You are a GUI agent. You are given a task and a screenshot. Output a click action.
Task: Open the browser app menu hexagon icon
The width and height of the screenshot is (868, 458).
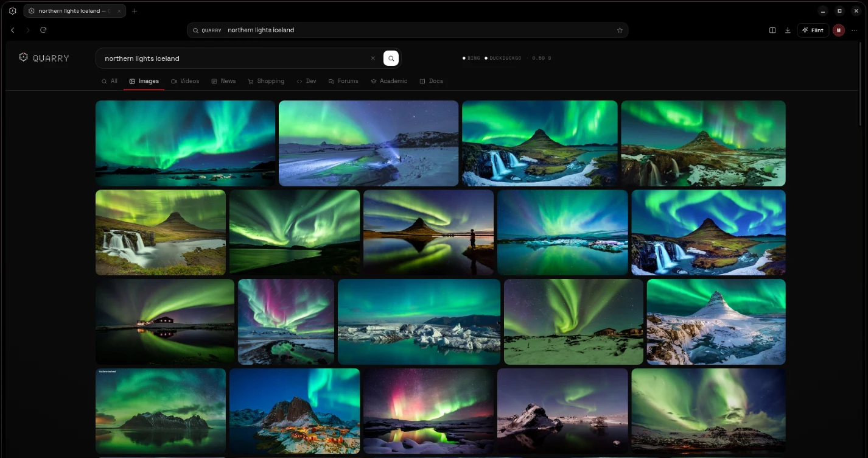point(12,11)
